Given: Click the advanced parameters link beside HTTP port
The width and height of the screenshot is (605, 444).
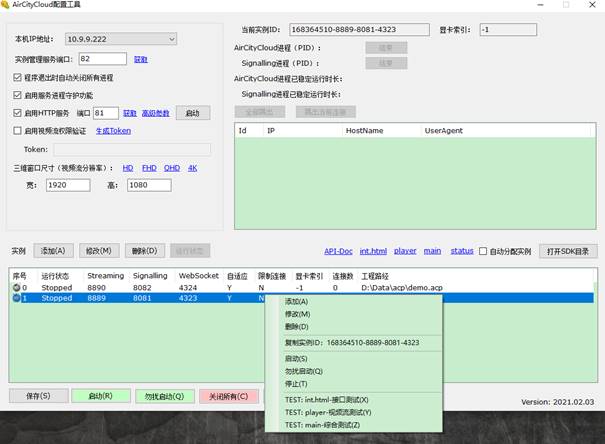Looking at the screenshot, I should point(155,113).
